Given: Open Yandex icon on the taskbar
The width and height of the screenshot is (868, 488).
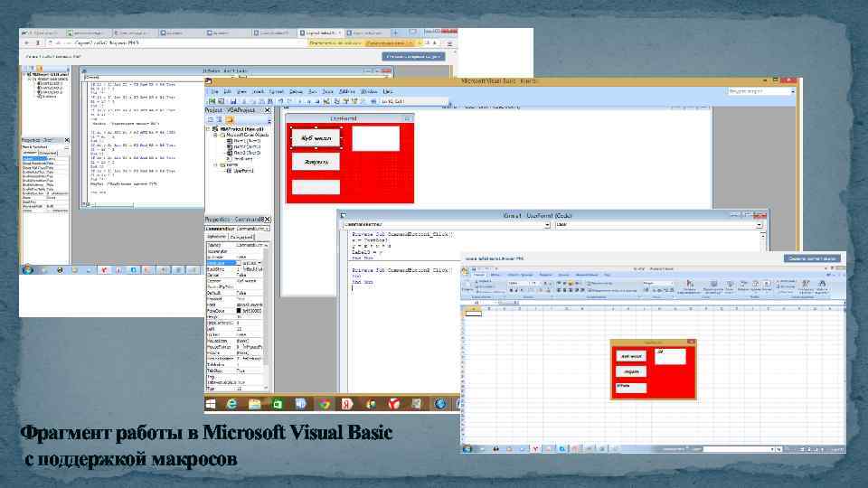Looking at the screenshot, I should tap(347, 404).
